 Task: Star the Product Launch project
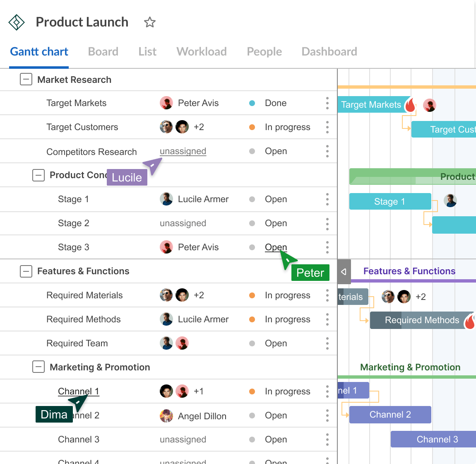(149, 22)
